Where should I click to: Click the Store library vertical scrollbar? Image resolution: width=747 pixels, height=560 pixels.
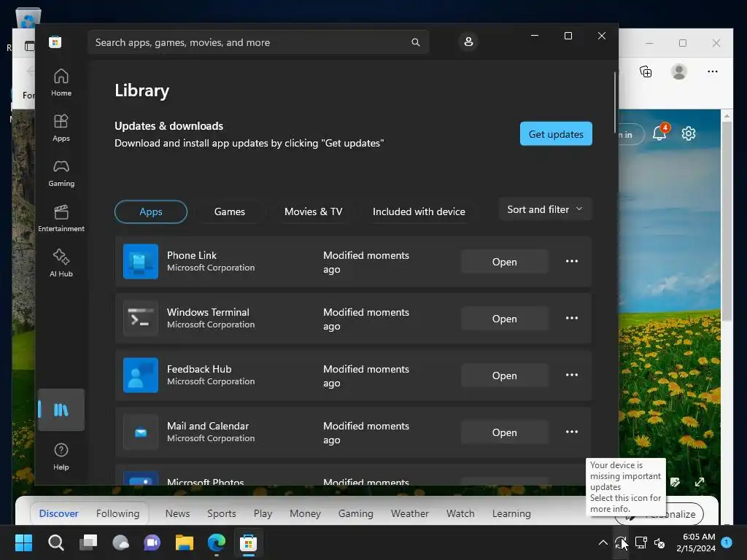(614, 102)
